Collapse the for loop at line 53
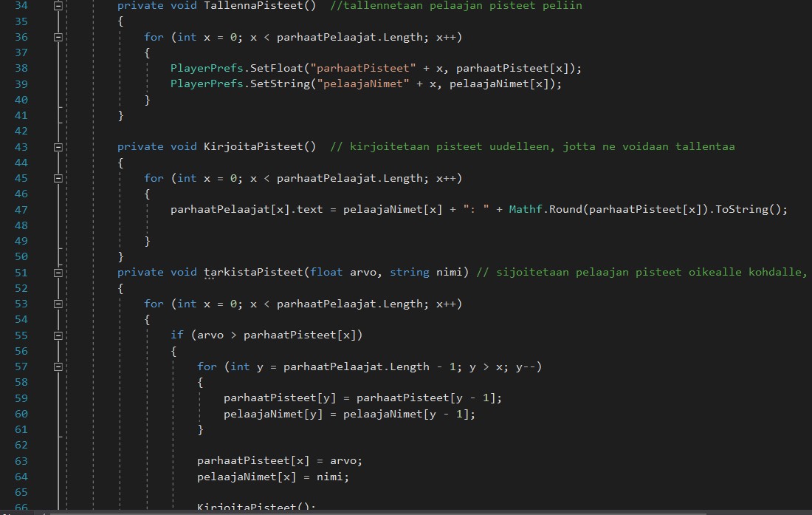This screenshot has height=515, width=812. pos(58,304)
